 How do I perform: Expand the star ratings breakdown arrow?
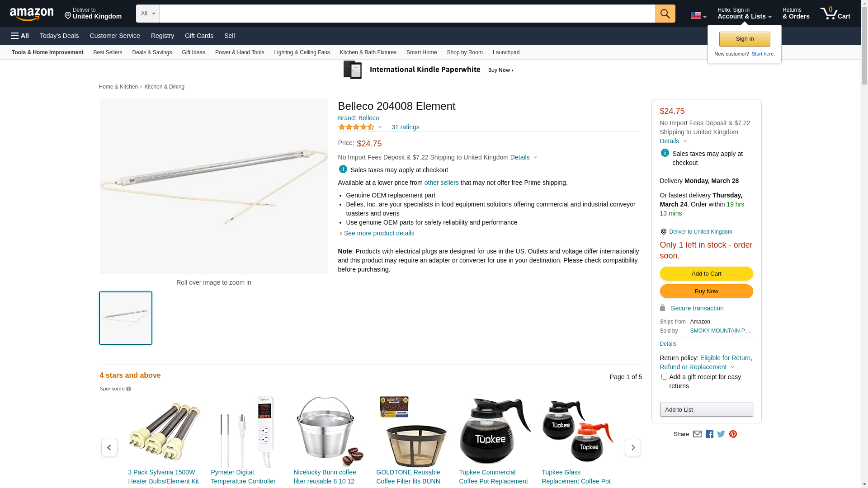[380, 127]
